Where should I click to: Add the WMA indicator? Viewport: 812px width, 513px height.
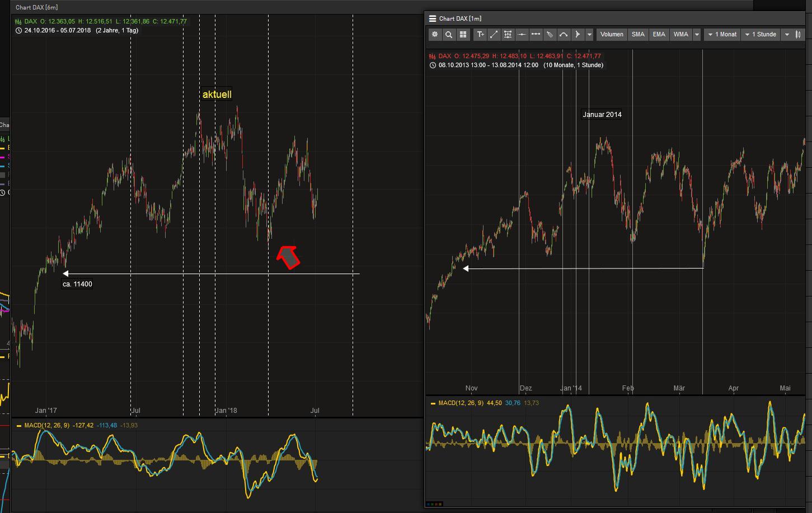coord(681,35)
